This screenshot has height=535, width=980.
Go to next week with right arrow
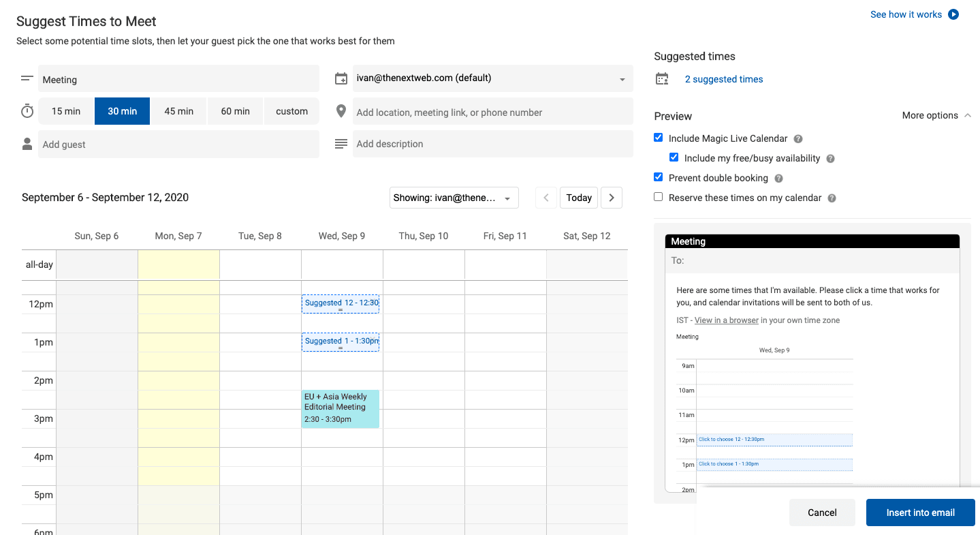point(612,198)
